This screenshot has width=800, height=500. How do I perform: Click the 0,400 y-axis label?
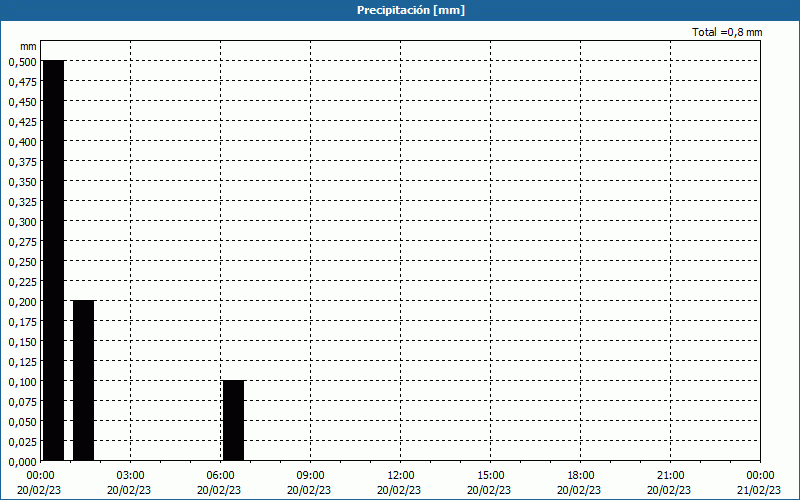click(x=23, y=142)
